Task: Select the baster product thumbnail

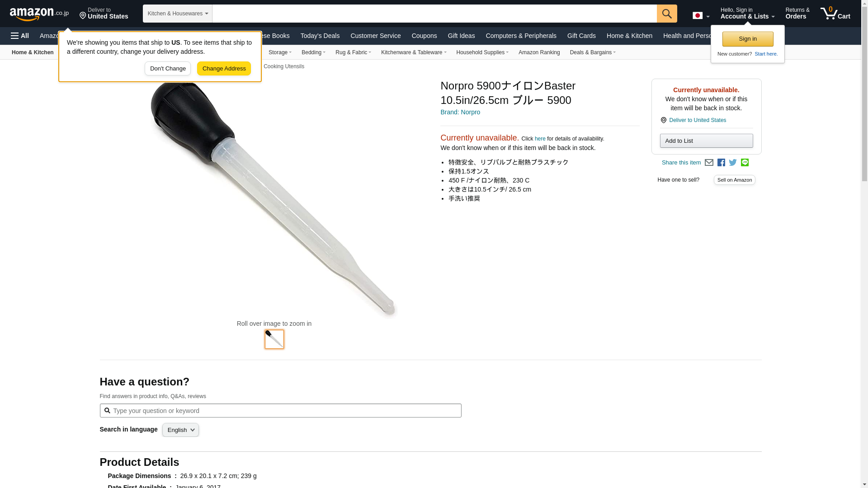Action: pyautogui.click(x=274, y=339)
